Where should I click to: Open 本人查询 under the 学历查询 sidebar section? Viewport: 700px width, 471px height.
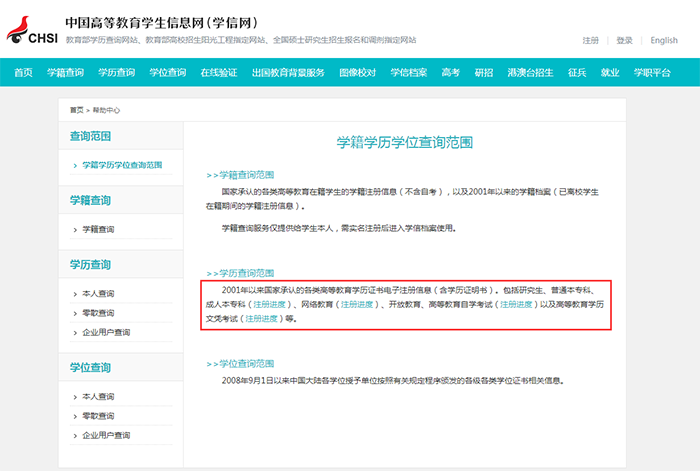pyautogui.click(x=98, y=293)
